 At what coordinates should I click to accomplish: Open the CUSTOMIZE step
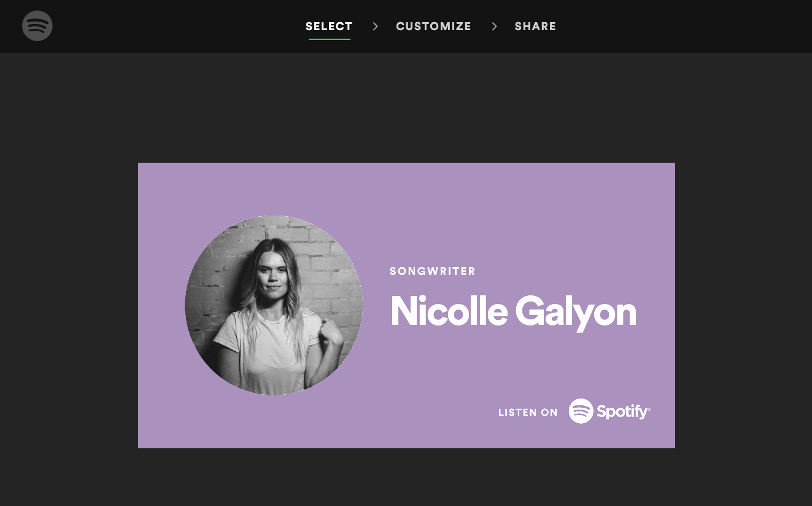point(433,26)
